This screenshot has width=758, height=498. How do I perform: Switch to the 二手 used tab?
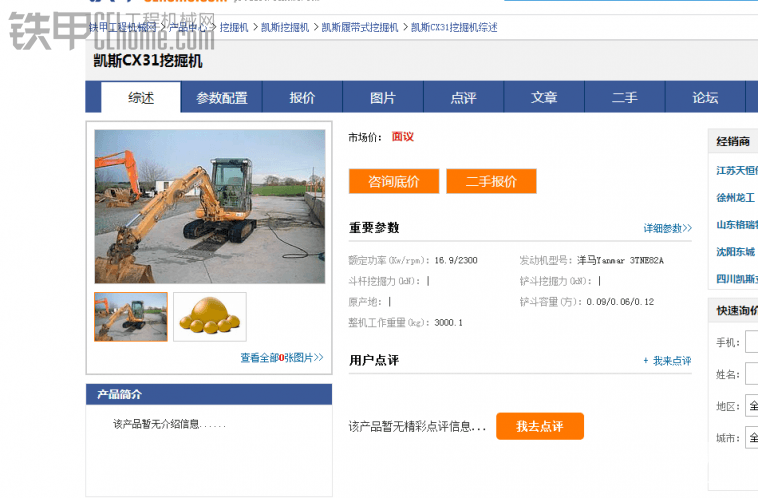[x=625, y=98]
